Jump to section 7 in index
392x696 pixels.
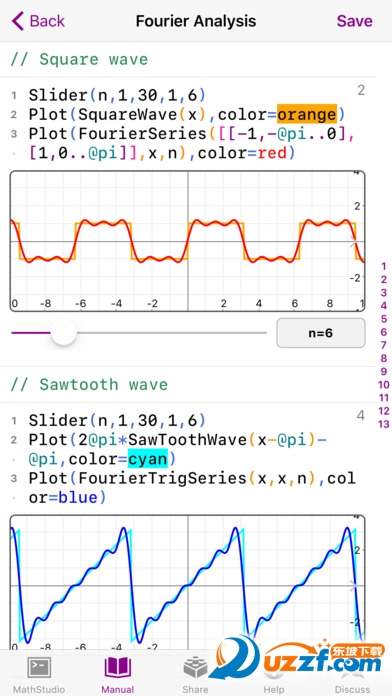[x=384, y=345]
